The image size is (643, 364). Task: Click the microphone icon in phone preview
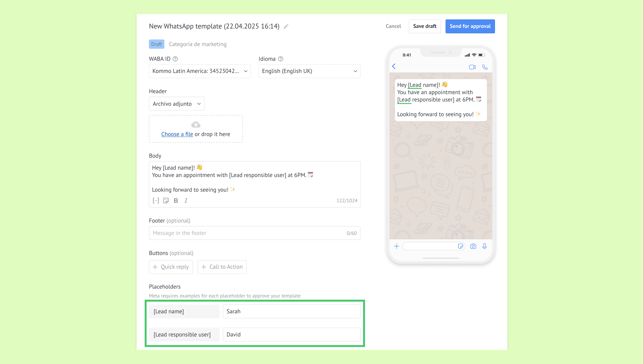coord(485,246)
